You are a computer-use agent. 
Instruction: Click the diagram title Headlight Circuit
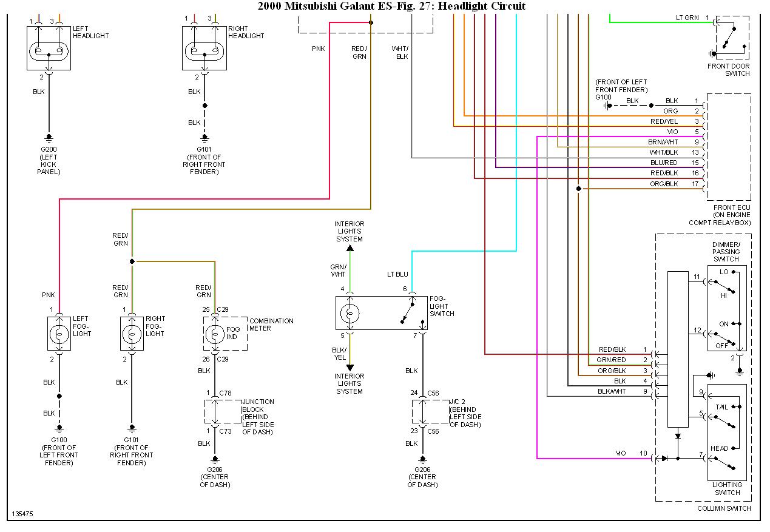(x=391, y=6)
